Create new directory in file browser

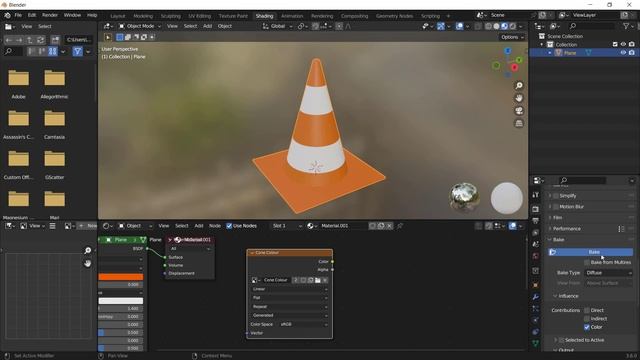click(55, 40)
